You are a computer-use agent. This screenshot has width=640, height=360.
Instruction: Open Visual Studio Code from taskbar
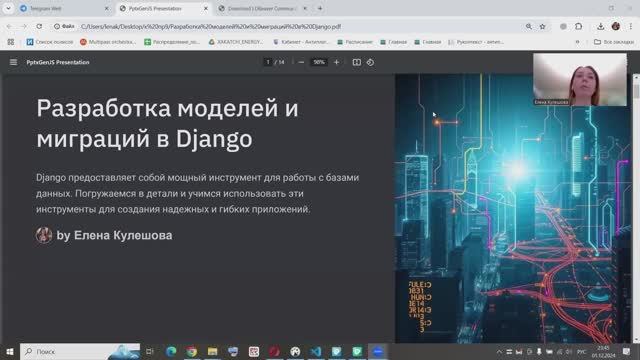(x=316, y=351)
